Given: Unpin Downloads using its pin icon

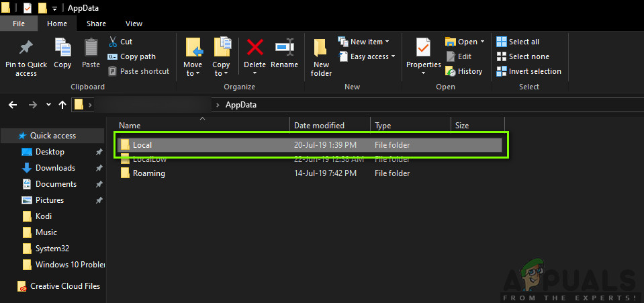Looking at the screenshot, I should point(99,168).
